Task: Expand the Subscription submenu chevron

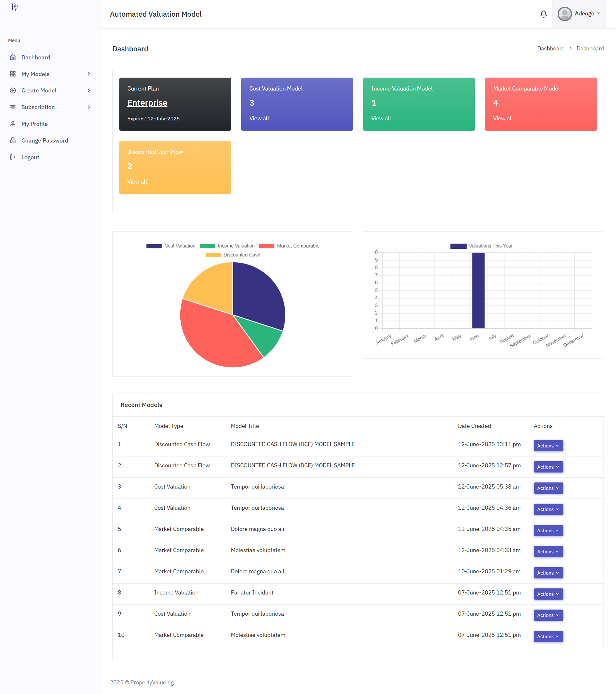Action: click(89, 107)
